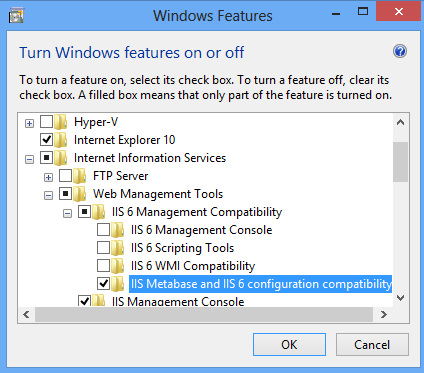
Task: Uncheck Internet Explorer 10
Action: tap(46, 140)
